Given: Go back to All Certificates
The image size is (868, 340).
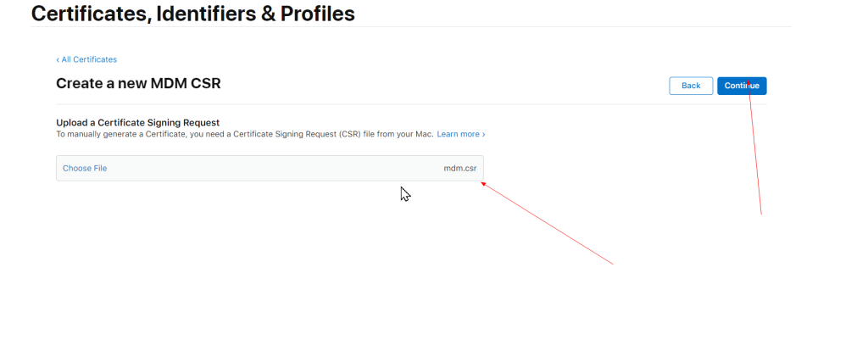Looking at the screenshot, I should click(x=89, y=59).
